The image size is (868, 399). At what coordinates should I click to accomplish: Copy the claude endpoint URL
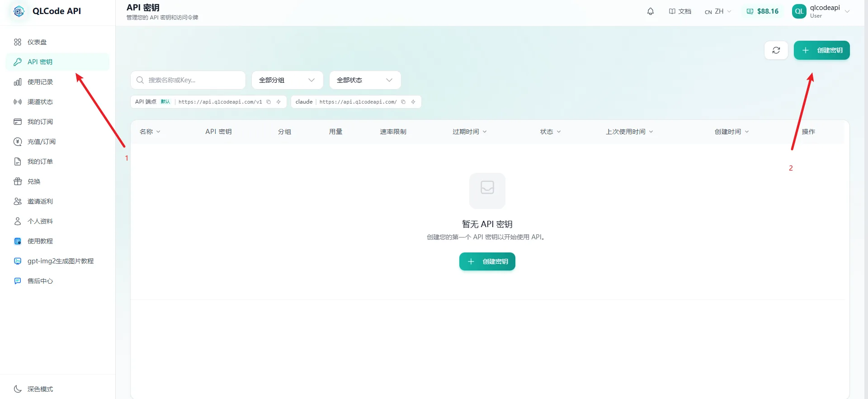pyautogui.click(x=403, y=102)
